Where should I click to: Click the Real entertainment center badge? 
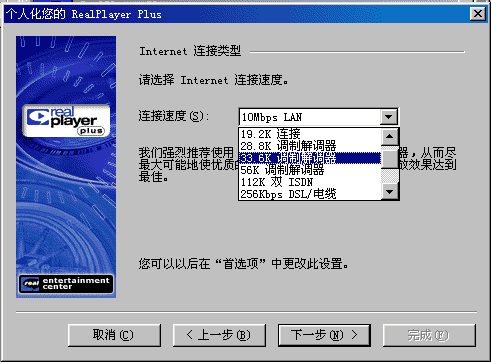[66, 284]
